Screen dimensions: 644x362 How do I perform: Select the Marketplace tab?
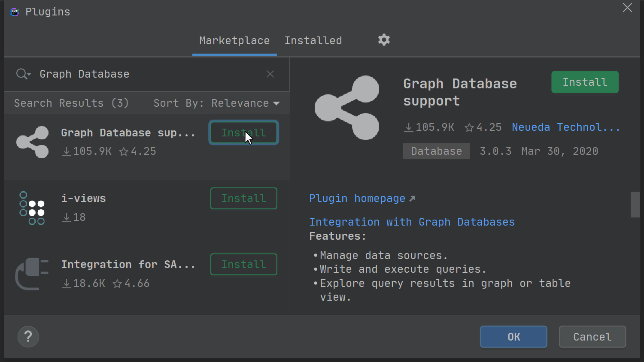(x=234, y=41)
